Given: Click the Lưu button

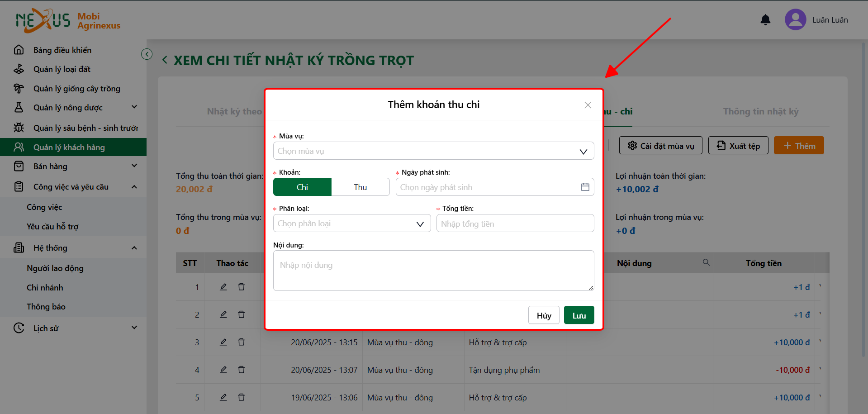Looking at the screenshot, I should pos(579,315).
